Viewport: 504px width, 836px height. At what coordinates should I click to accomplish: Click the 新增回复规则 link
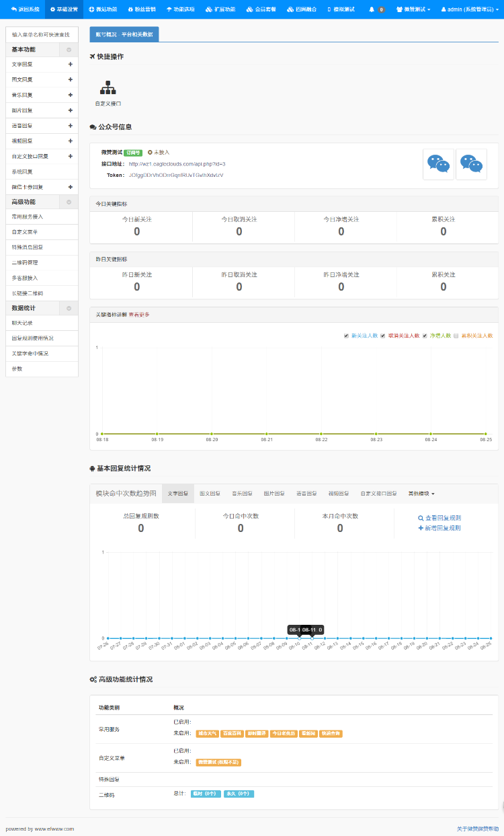click(439, 528)
